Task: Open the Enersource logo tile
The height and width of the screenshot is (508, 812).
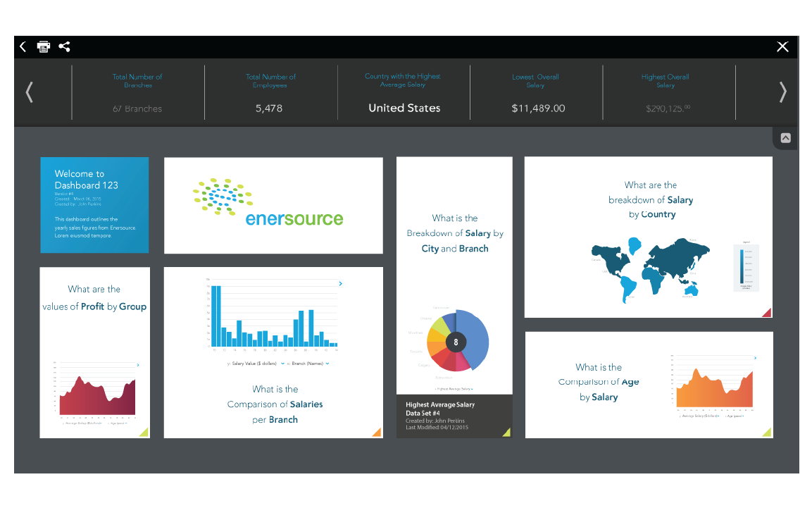Action: [x=273, y=205]
